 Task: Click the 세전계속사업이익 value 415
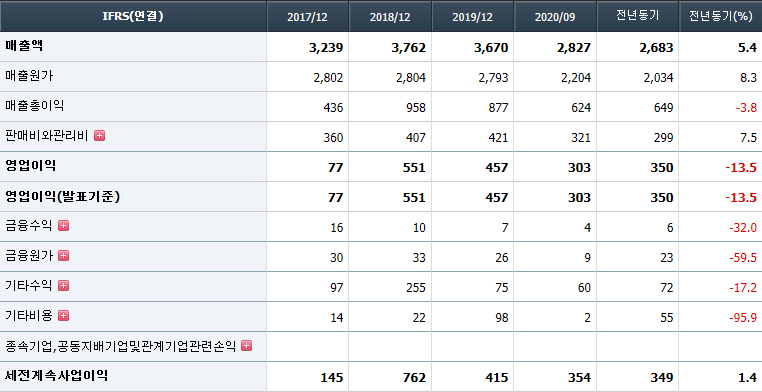497,378
